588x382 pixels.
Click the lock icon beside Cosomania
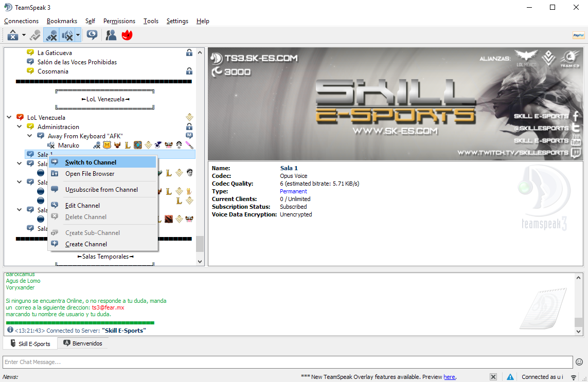[189, 71]
